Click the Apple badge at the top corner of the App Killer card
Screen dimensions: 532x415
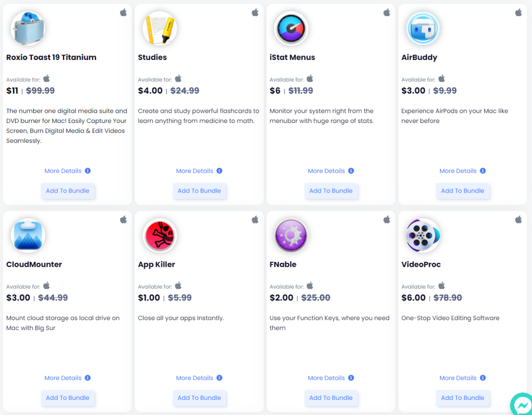255,219
